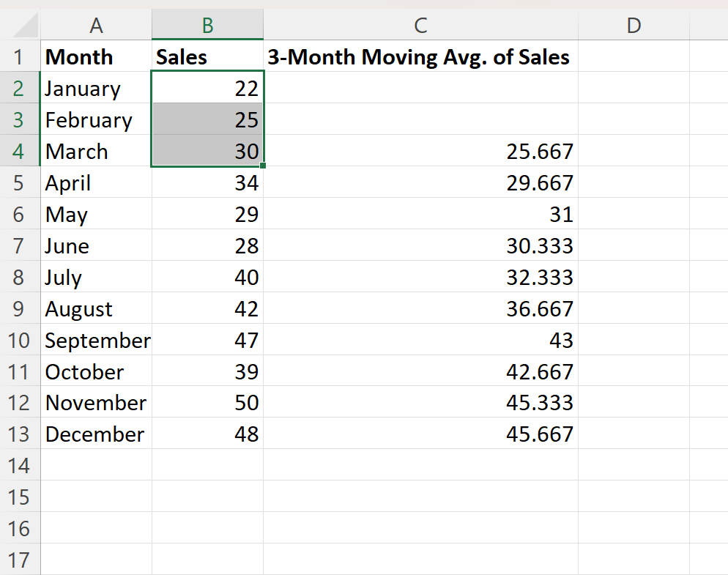Image resolution: width=728 pixels, height=575 pixels.
Task: Click the 'Month' header cell
Action: pyautogui.click(x=96, y=56)
